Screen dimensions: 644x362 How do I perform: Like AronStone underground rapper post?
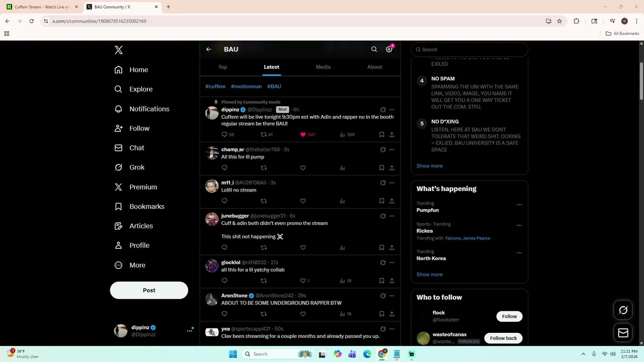point(303,314)
